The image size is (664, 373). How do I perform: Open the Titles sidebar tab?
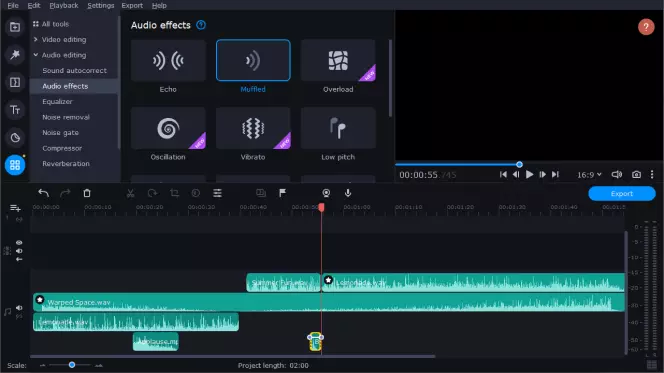15,110
